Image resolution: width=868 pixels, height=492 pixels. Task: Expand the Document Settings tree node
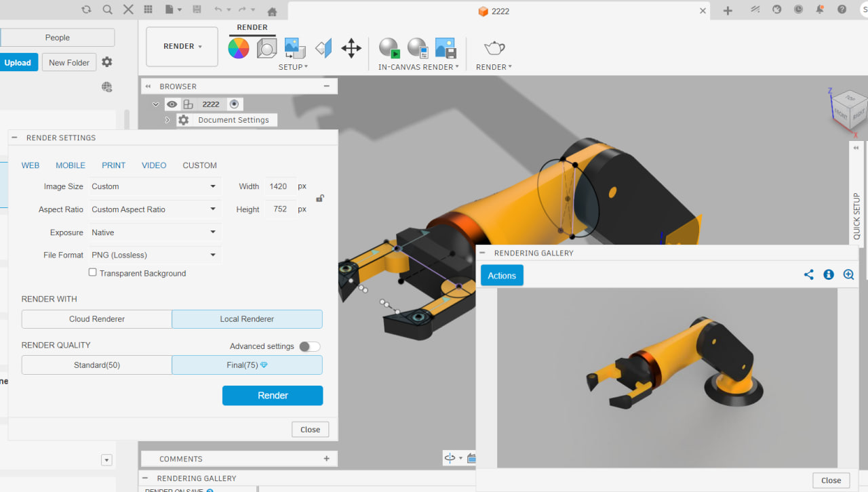(x=167, y=120)
